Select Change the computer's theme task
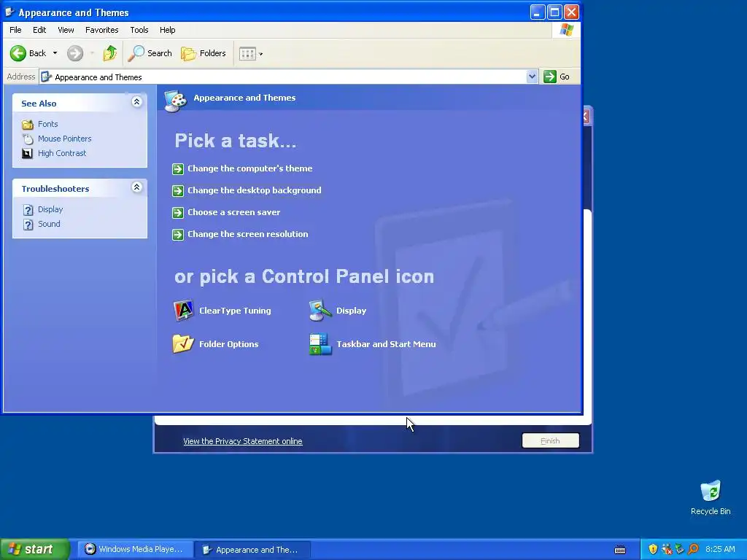Image resolution: width=747 pixels, height=560 pixels. point(250,168)
